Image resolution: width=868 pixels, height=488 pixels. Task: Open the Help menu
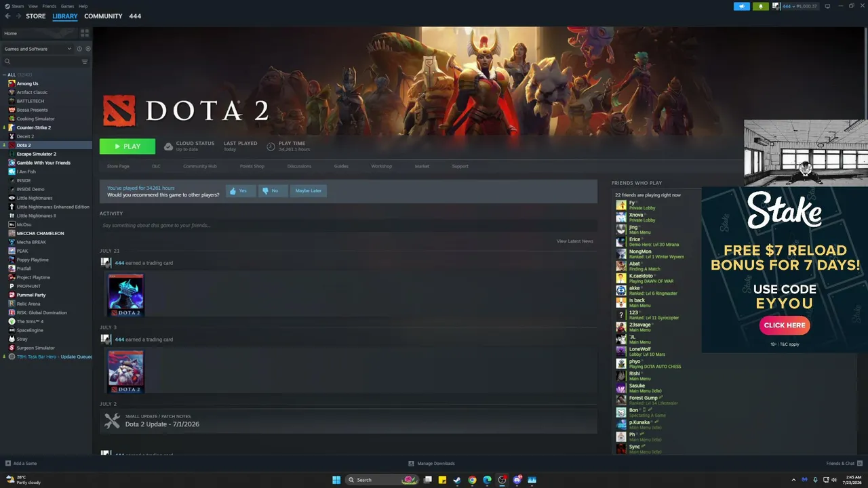tap(83, 6)
